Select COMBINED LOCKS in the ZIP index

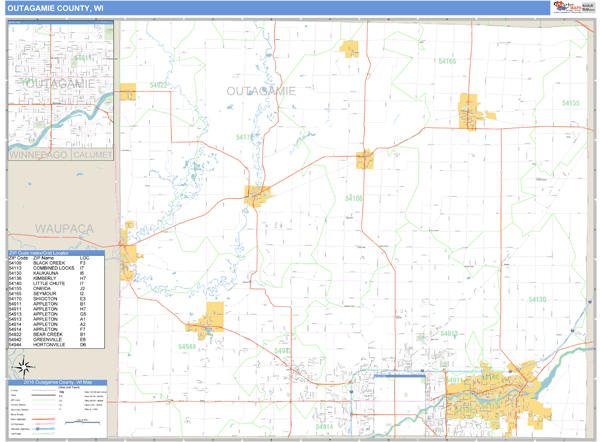pyautogui.click(x=54, y=268)
